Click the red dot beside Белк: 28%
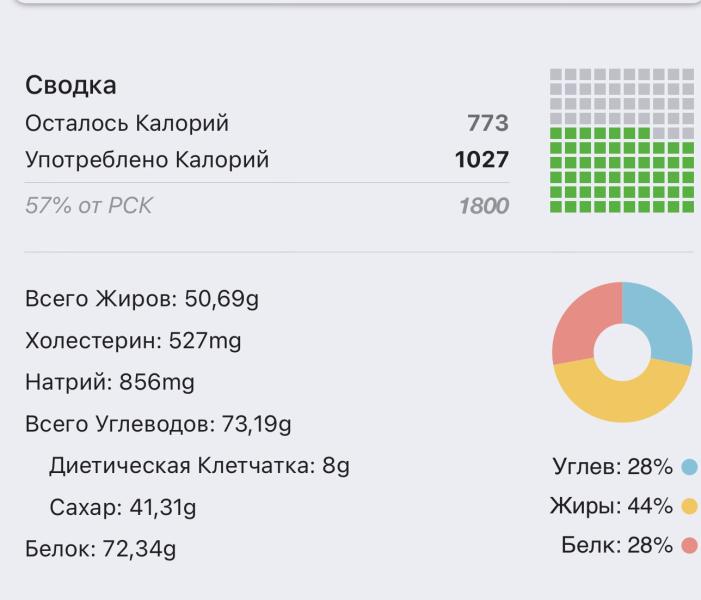The width and height of the screenshot is (701, 600). tap(689, 546)
